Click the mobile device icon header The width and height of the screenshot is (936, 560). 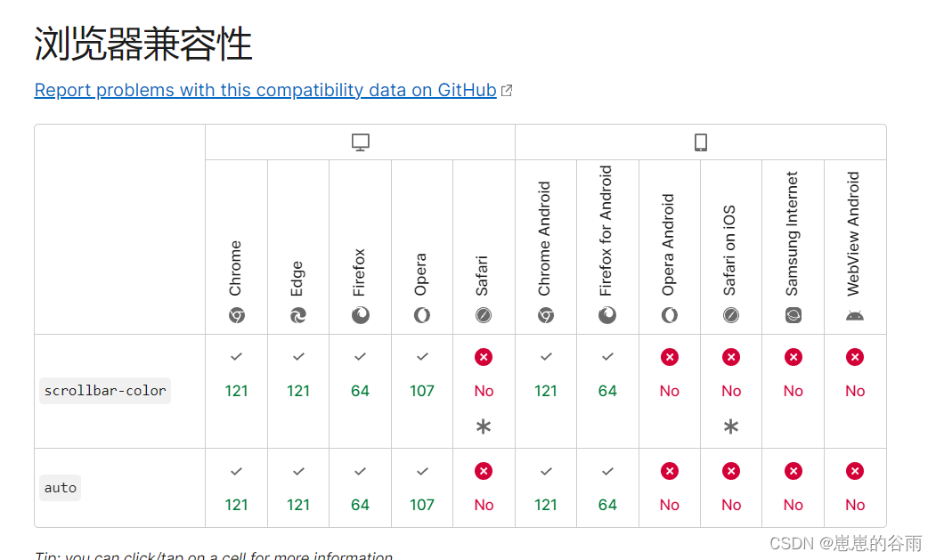[x=701, y=142]
